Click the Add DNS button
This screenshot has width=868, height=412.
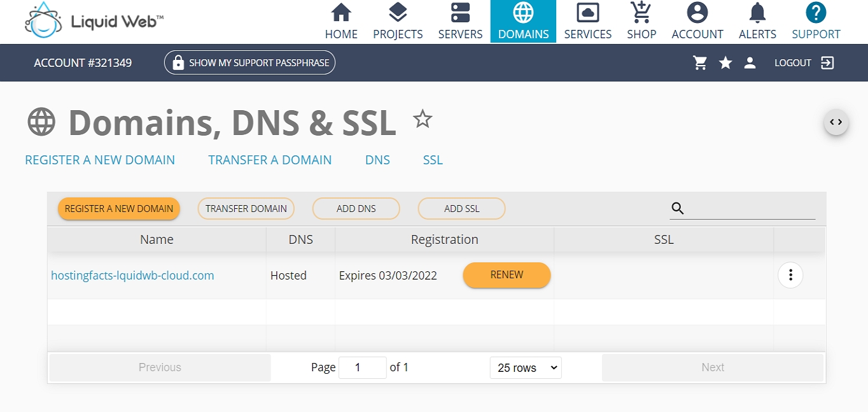[x=356, y=209]
